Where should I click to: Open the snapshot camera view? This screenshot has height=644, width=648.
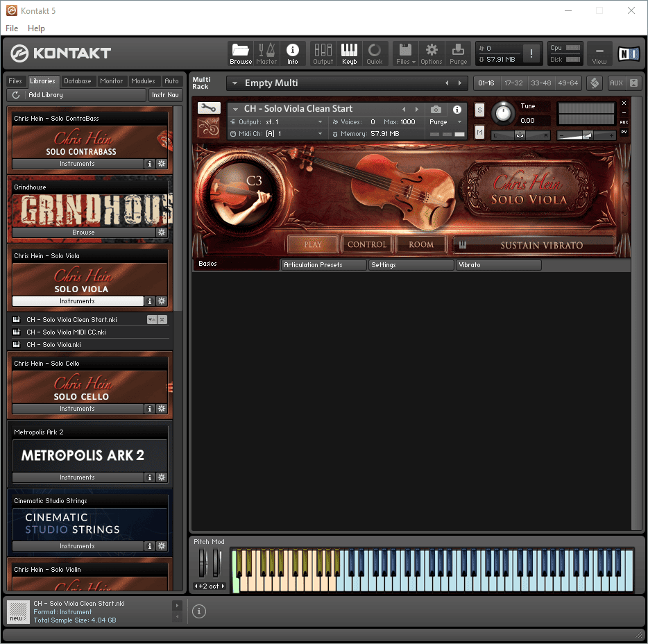(x=436, y=110)
